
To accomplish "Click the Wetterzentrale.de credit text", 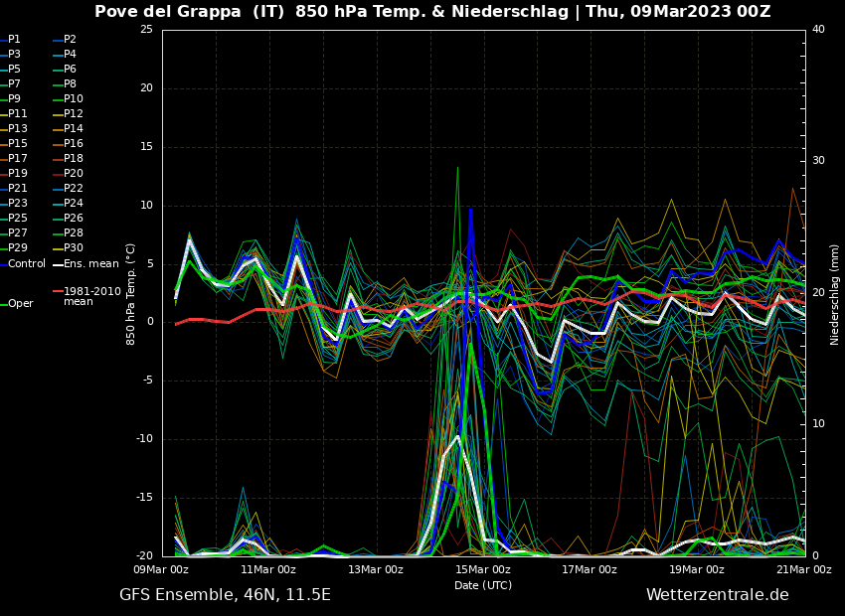I will point(718,595).
